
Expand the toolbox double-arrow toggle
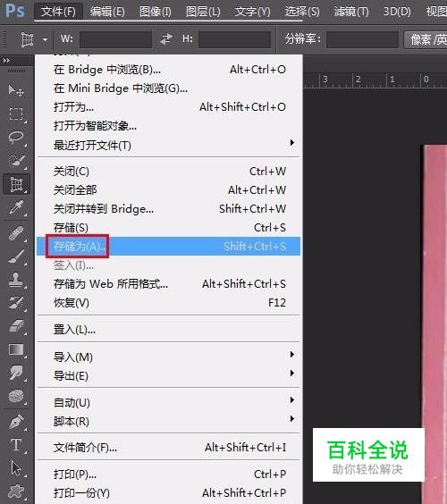click(x=6, y=60)
